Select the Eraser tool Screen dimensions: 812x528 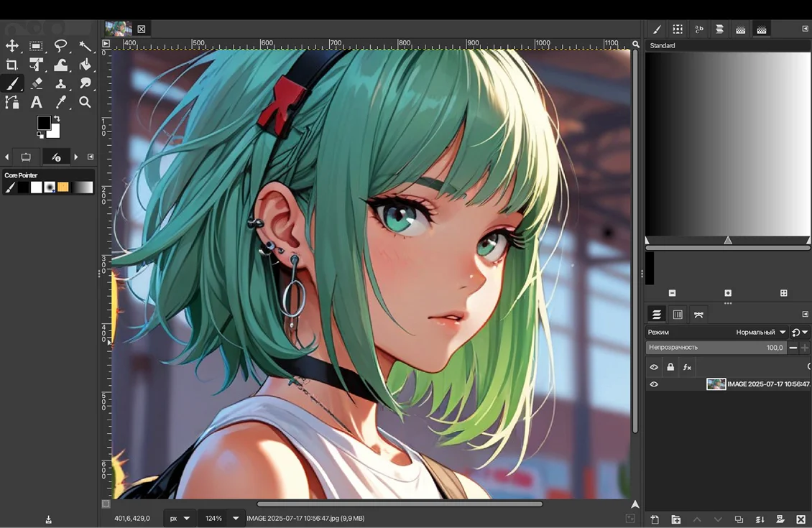pos(37,84)
